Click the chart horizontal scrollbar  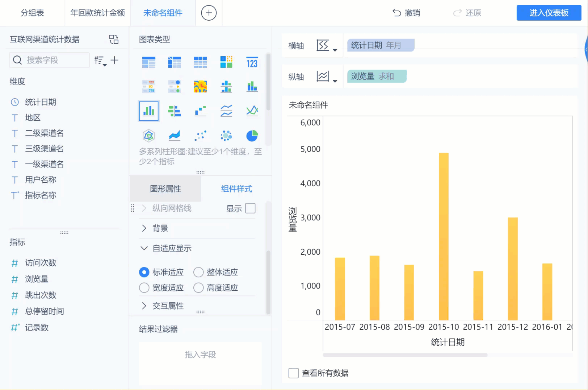click(405, 355)
